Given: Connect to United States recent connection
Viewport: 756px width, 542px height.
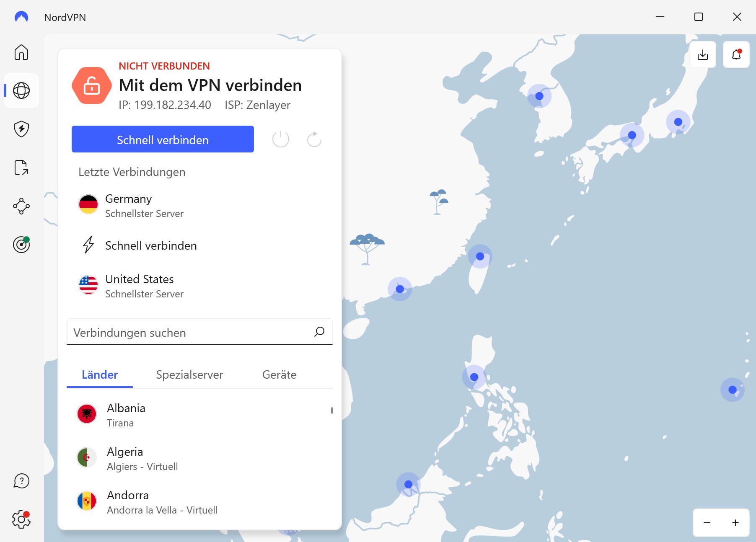Looking at the screenshot, I should pos(199,286).
